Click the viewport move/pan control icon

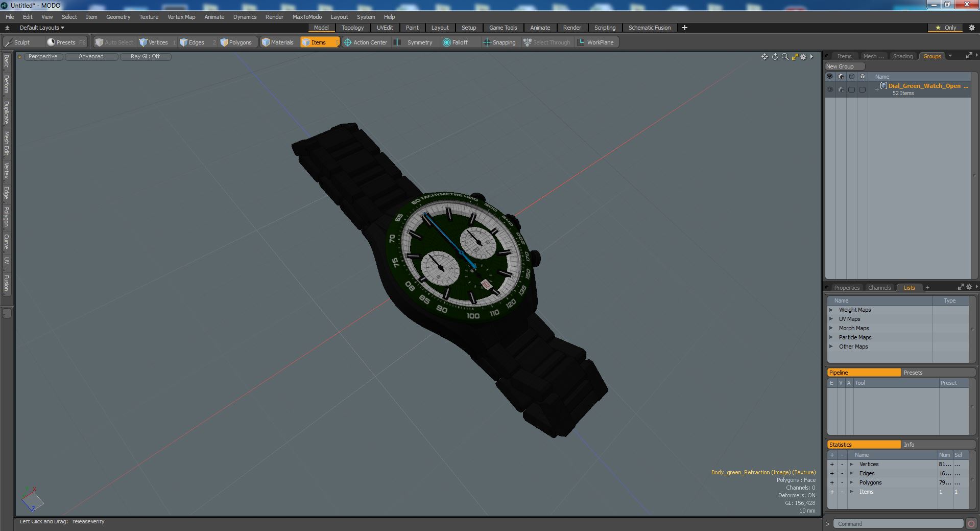click(764, 57)
